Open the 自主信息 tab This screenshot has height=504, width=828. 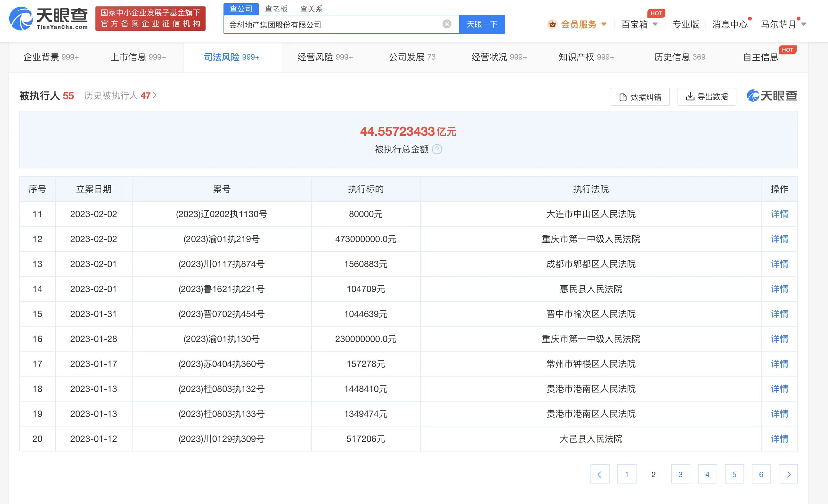(761, 57)
